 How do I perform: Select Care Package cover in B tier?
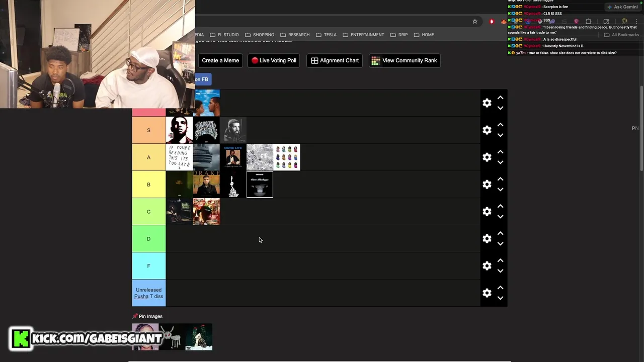tap(260, 185)
